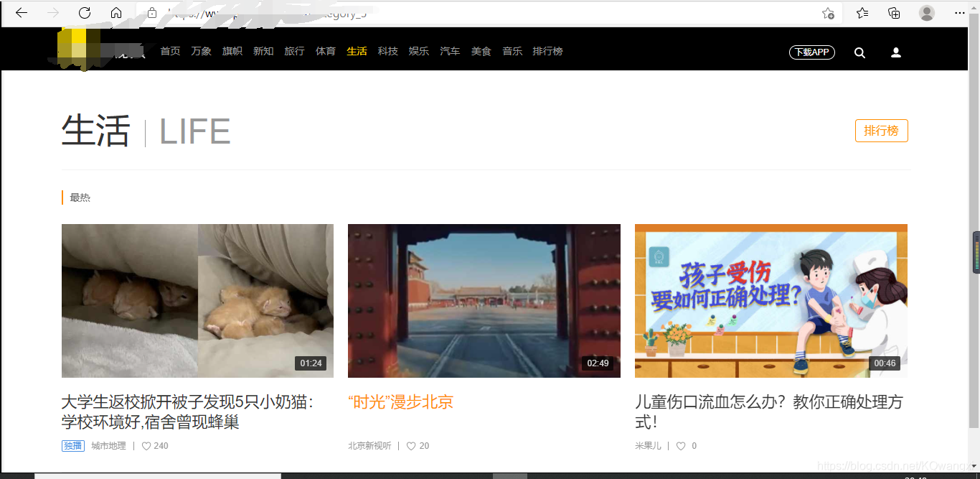
Task: Select the highlighted 生活 navigation item
Action: (x=357, y=51)
